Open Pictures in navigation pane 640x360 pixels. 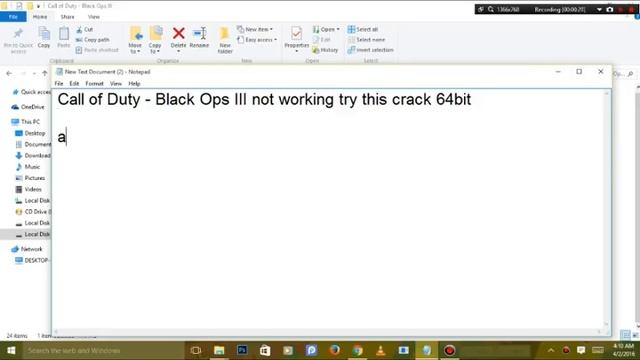pyautogui.click(x=30, y=178)
